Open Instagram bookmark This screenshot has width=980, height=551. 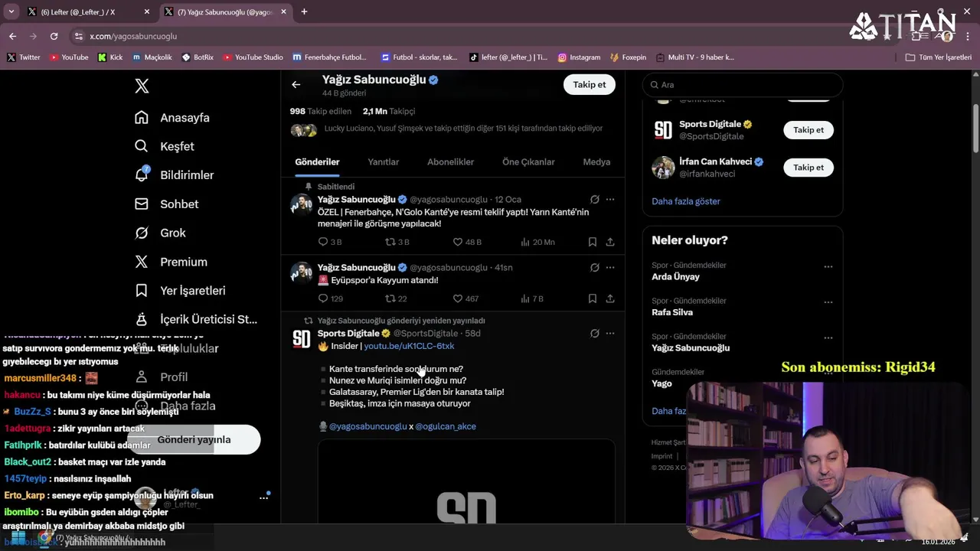click(579, 57)
